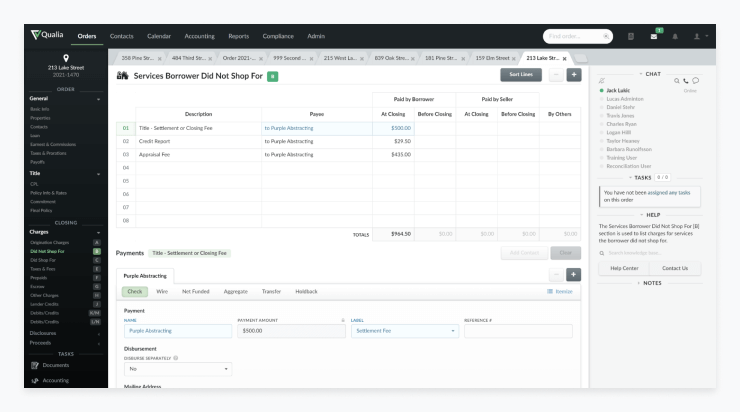Open the Label dropdown showing Settlement Fee
The height and width of the screenshot is (412, 740).
[405, 331]
